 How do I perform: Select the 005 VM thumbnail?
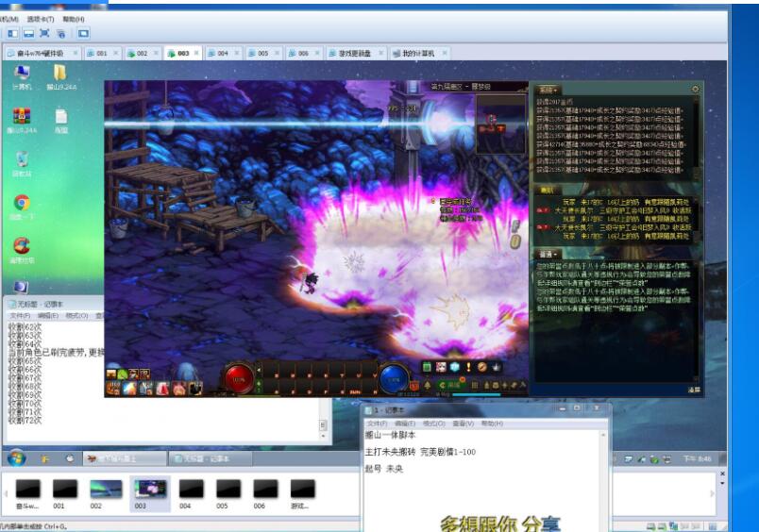pyautogui.click(x=228, y=493)
